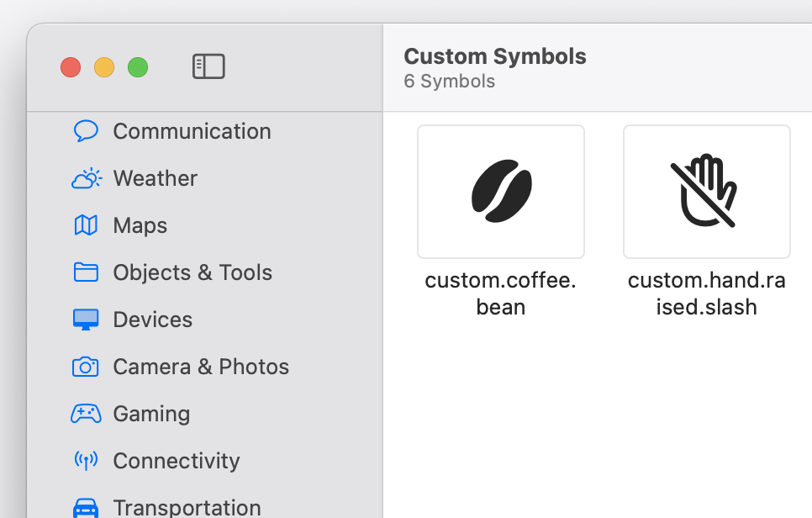Click the green full-screen window button
The image size is (812, 518).
click(138, 67)
